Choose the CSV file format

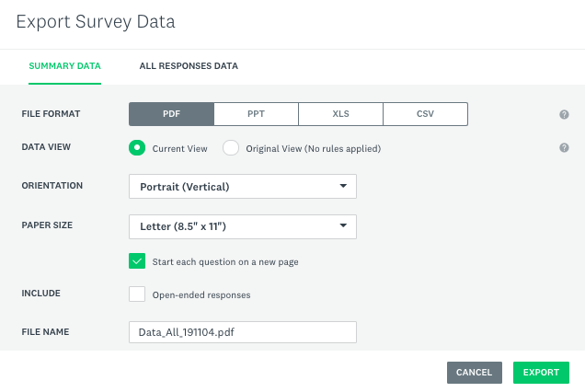tap(425, 114)
